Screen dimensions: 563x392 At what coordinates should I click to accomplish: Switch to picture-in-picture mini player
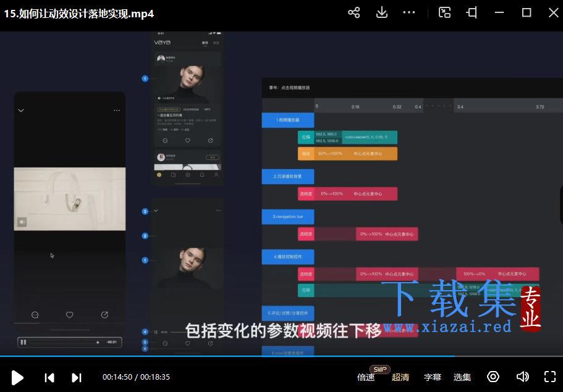click(x=444, y=13)
